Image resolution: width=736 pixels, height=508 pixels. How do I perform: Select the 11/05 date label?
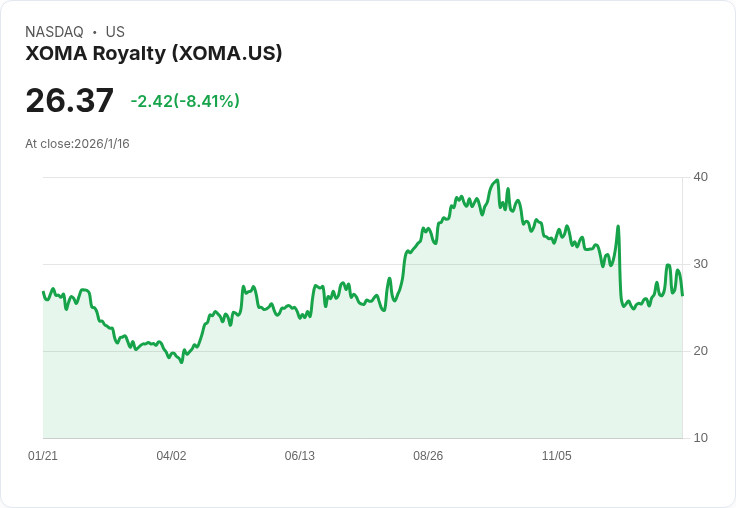[x=556, y=456]
